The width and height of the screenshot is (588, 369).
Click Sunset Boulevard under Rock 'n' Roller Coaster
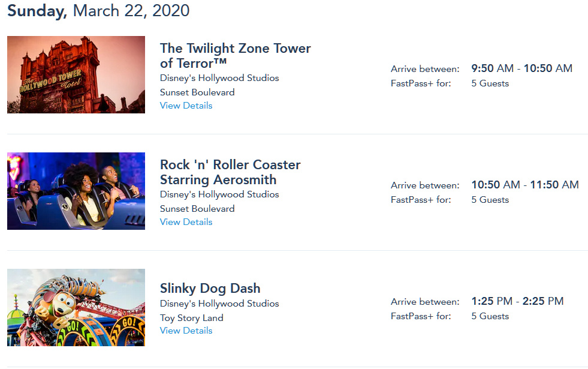point(197,209)
